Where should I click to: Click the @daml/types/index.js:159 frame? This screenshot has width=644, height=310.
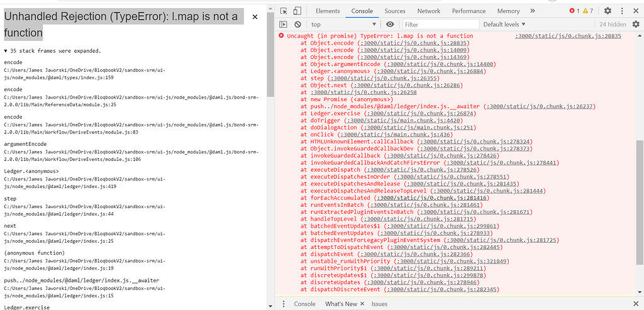[x=85, y=74]
